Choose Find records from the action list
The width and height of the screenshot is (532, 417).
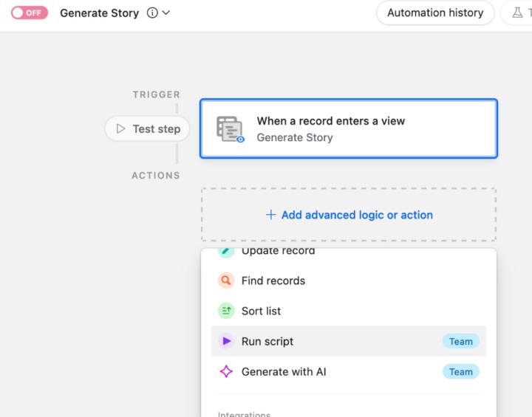click(273, 280)
